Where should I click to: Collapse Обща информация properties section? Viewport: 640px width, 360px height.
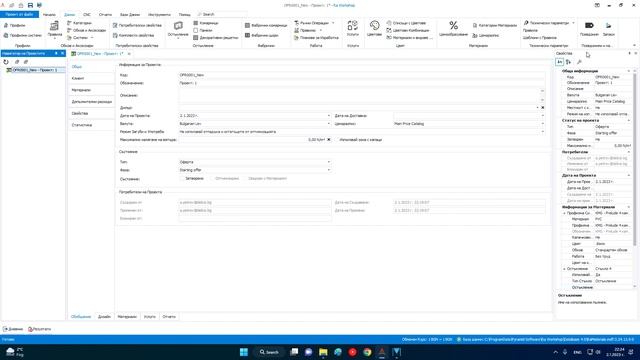629,71
